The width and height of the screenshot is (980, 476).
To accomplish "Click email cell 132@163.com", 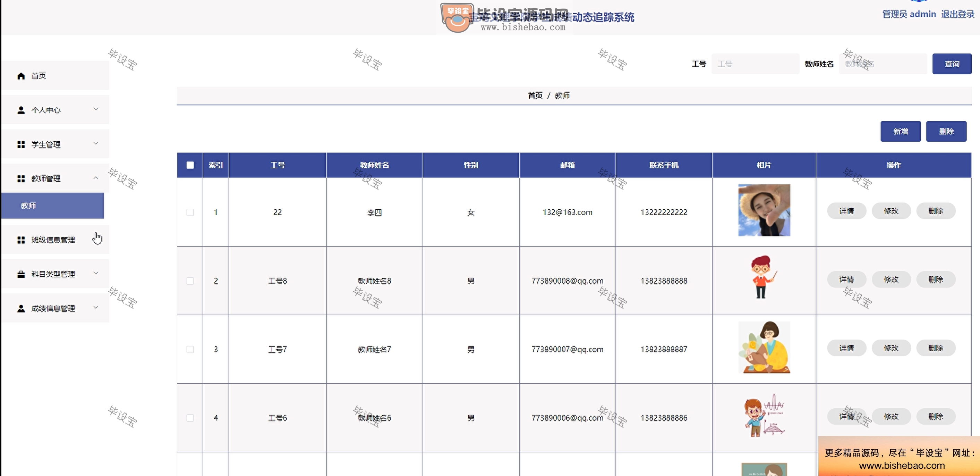I will pos(567,212).
